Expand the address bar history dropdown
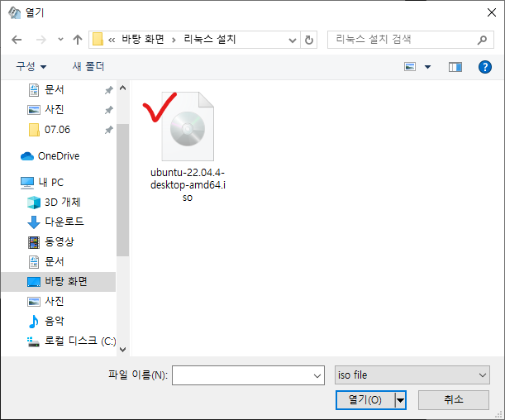Image resolution: width=505 pixels, height=420 pixels. pos(292,41)
